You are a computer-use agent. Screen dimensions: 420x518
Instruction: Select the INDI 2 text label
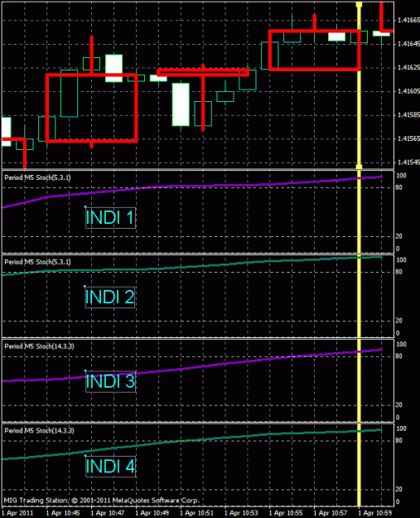pos(109,297)
